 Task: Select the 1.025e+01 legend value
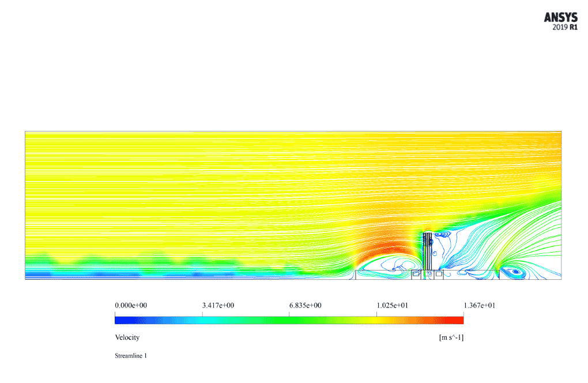point(392,306)
